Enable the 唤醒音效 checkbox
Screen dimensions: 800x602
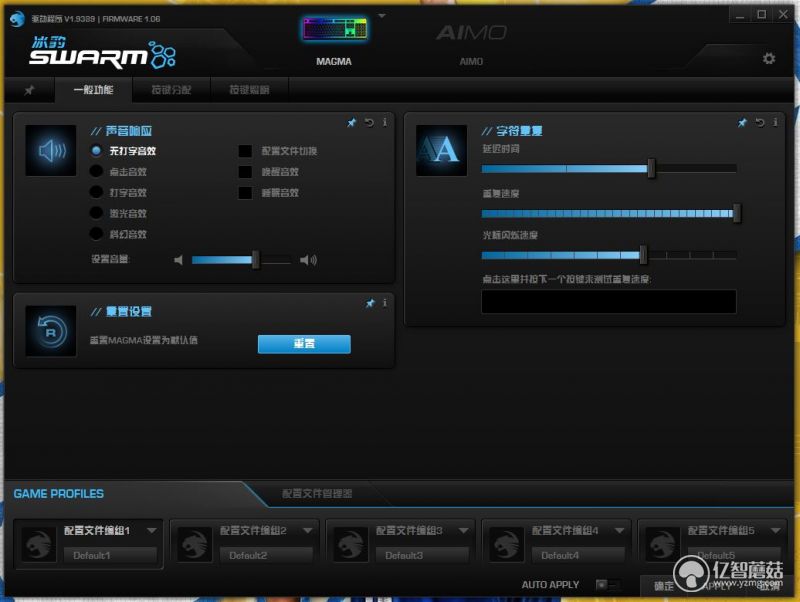[x=245, y=172]
